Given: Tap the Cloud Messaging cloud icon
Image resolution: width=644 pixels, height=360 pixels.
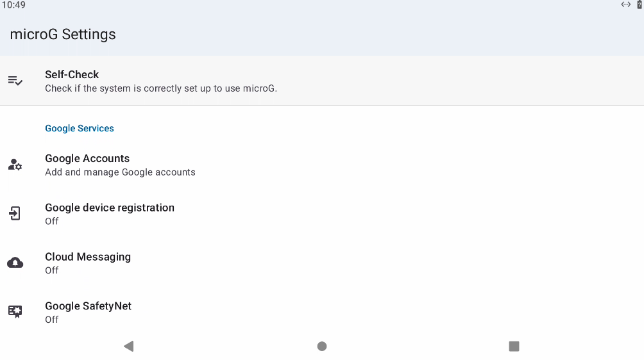Looking at the screenshot, I should 15,263.
